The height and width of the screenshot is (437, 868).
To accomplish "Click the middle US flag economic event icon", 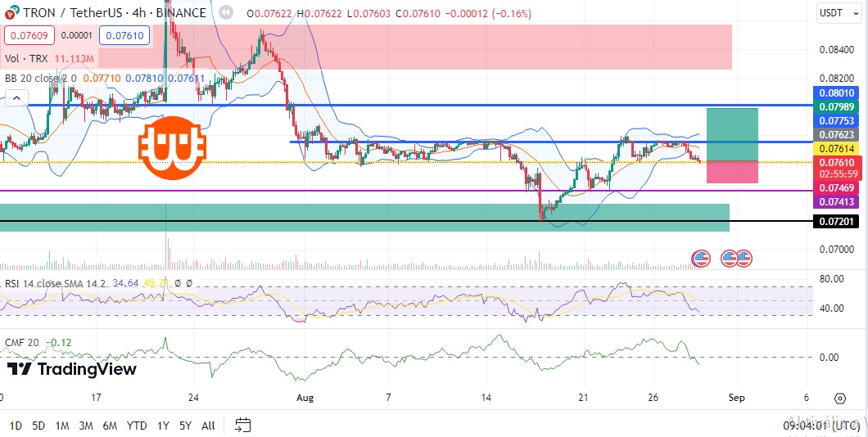I will 729,259.
